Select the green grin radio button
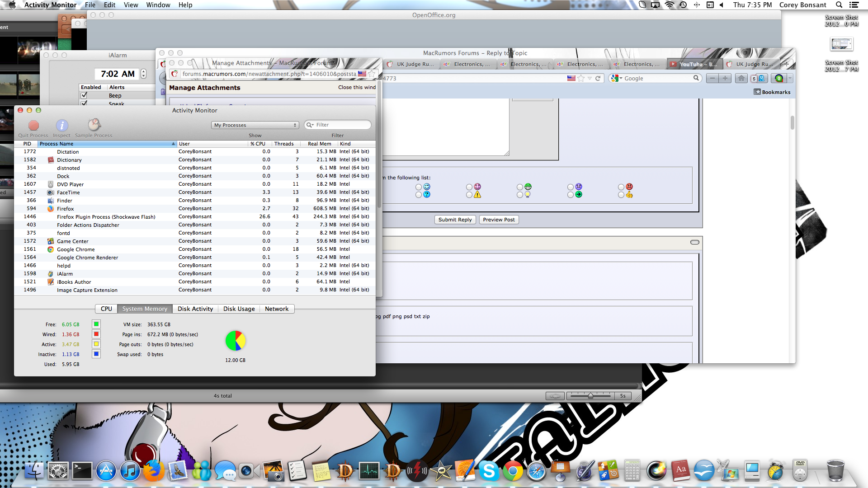 click(520, 187)
